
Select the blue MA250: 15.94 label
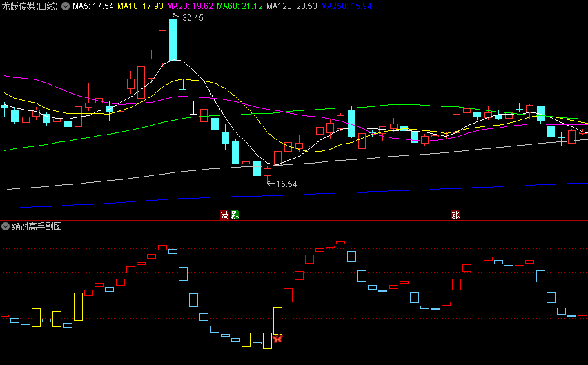tap(346, 6)
